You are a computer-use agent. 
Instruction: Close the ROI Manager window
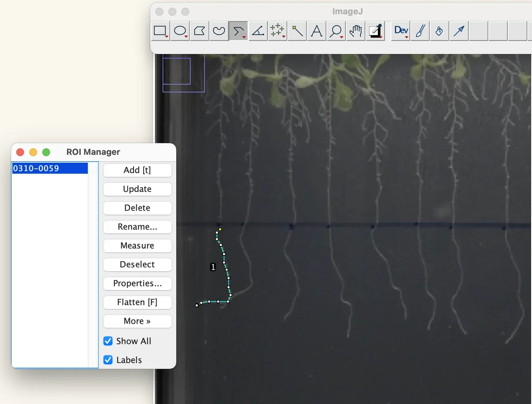[x=20, y=152]
